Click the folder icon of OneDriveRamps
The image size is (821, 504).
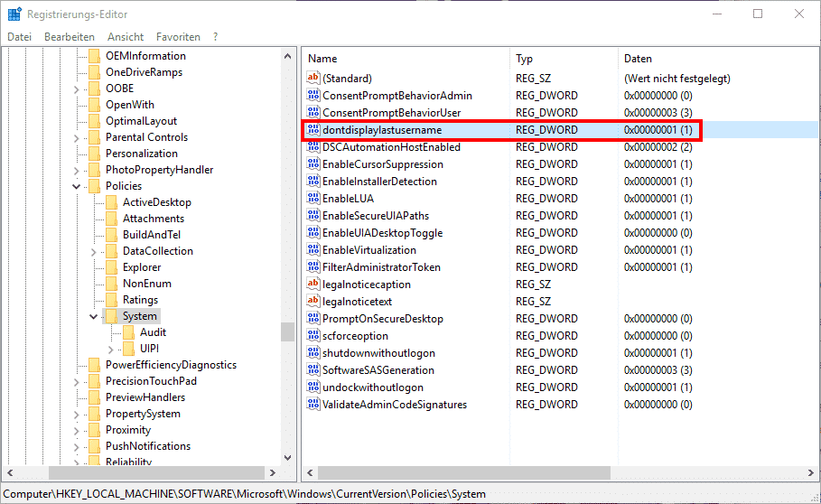click(x=94, y=72)
